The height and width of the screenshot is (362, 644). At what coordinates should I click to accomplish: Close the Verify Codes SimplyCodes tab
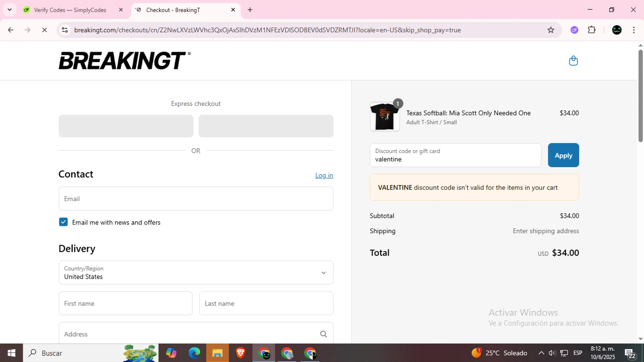pos(121,10)
